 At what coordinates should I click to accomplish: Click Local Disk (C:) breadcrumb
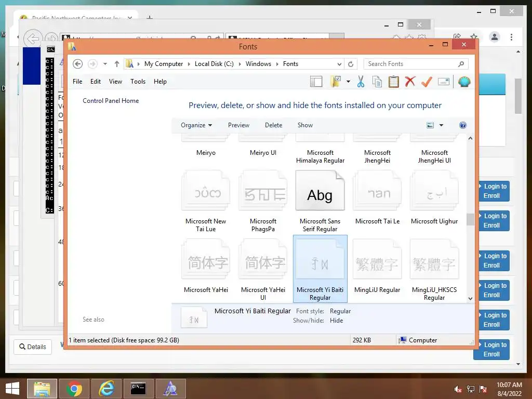pyautogui.click(x=214, y=64)
